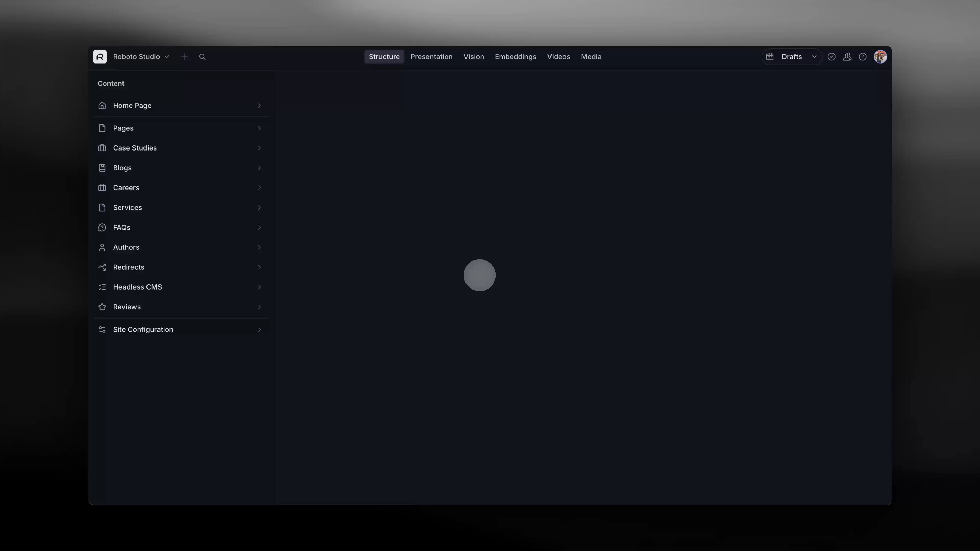980x551 pixels.
Task: Open the Roboto Studio workspace dropdown
Action: pos(141,57)
